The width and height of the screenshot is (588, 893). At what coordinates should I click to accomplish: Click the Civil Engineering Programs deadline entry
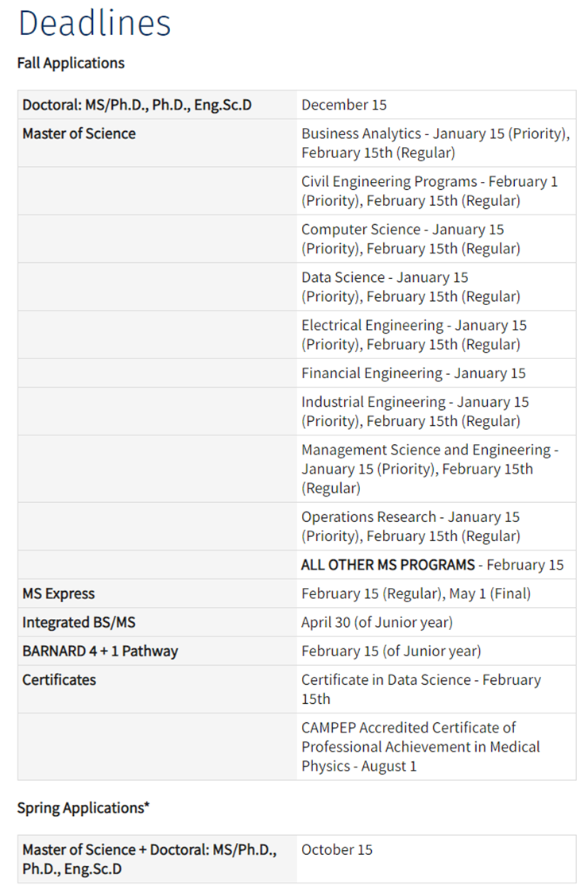click(429, 191)
